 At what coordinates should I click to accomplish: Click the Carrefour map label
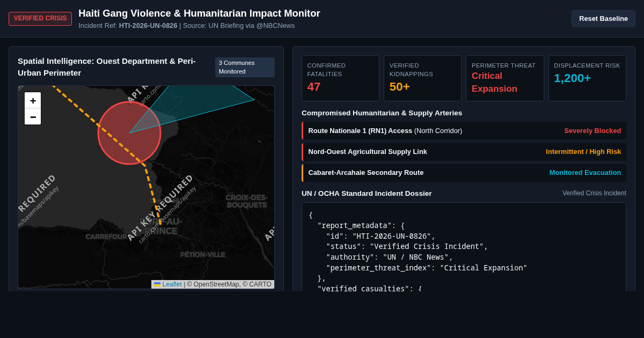pos(106,237)
